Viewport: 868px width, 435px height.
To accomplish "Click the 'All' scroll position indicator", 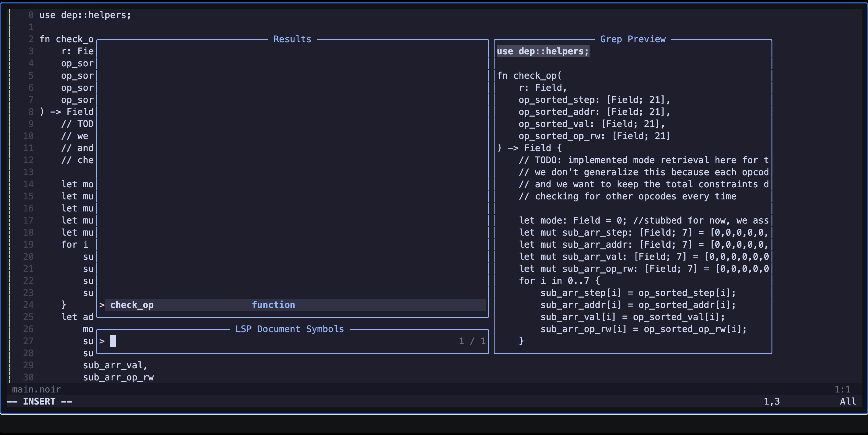I will tap(848, 402).
